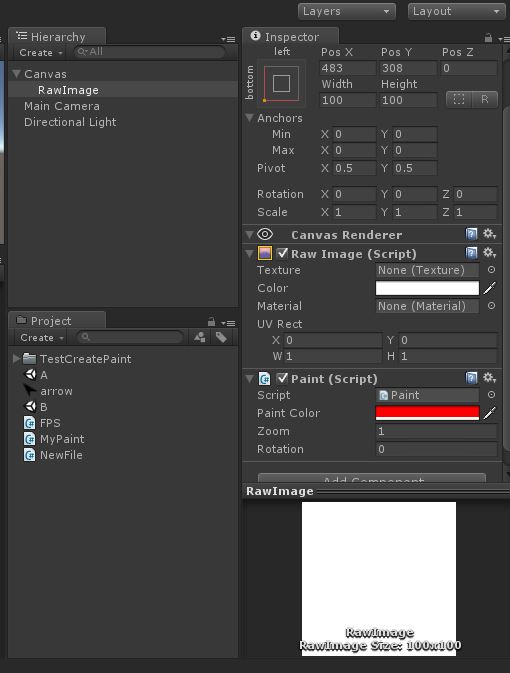Select the MyPaint script asset
Viewport: 510px width, 673px height.
tap(54, 439)
